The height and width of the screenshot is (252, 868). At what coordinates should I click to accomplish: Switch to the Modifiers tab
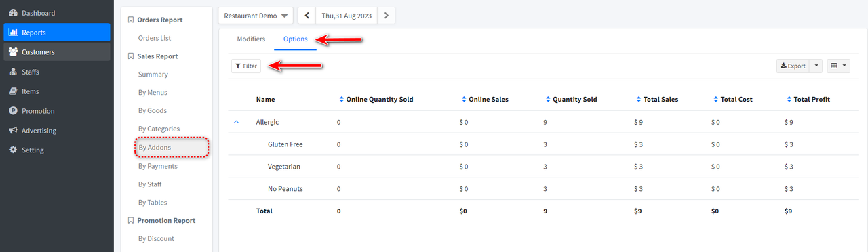(x=251, y=39)
